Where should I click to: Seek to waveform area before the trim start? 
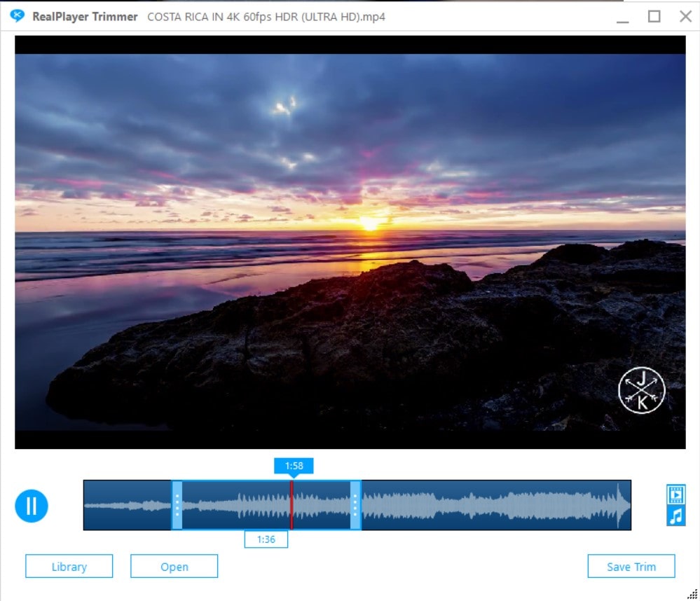coord(126,505)
